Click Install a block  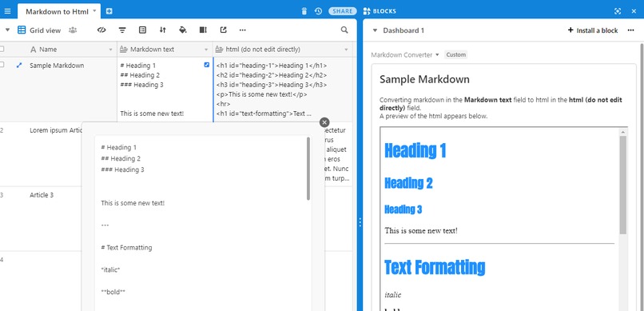pos(593,30)
